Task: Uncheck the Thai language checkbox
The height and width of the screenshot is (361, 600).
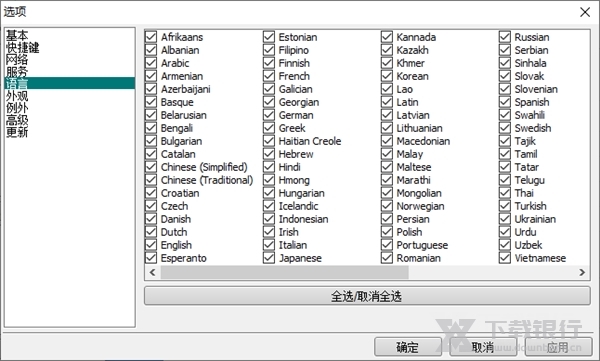Action: pyautogui.click(x=505, y=193)
